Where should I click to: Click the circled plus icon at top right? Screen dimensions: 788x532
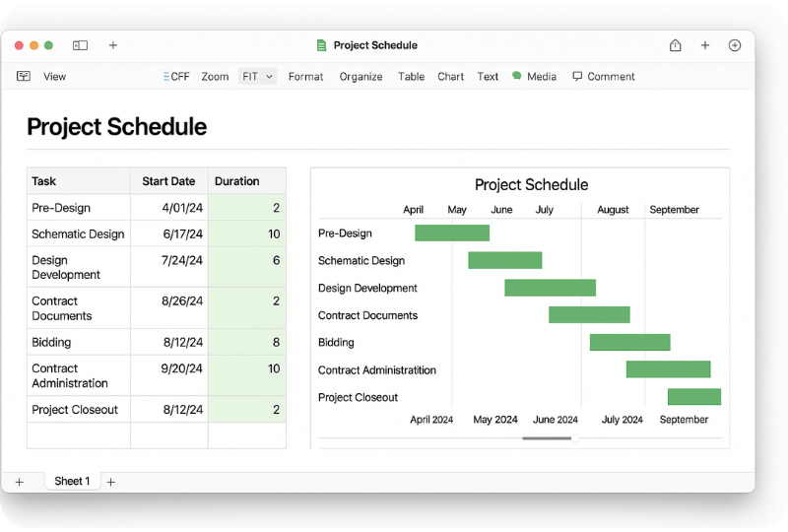734,45
